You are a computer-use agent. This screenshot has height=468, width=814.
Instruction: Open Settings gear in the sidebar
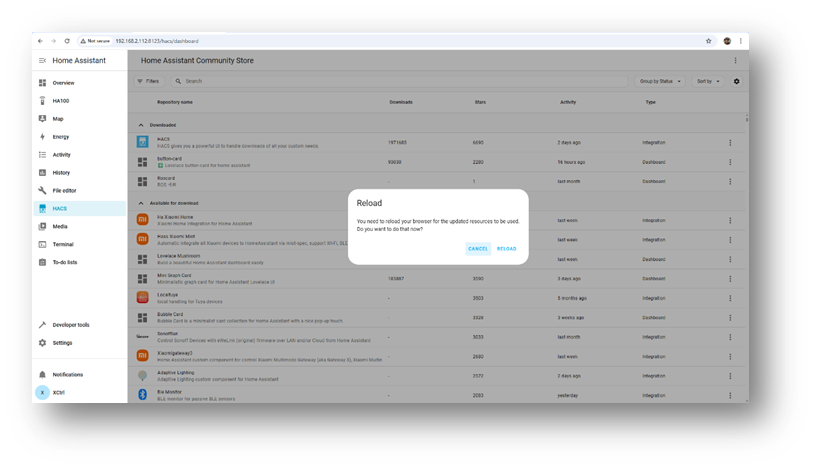(42, 343)
